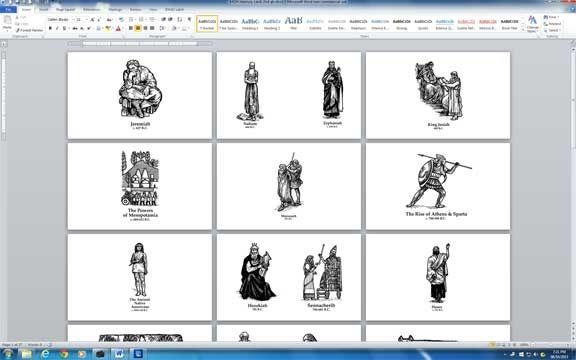Toggle Underline formatting

[x=65, y=28]
